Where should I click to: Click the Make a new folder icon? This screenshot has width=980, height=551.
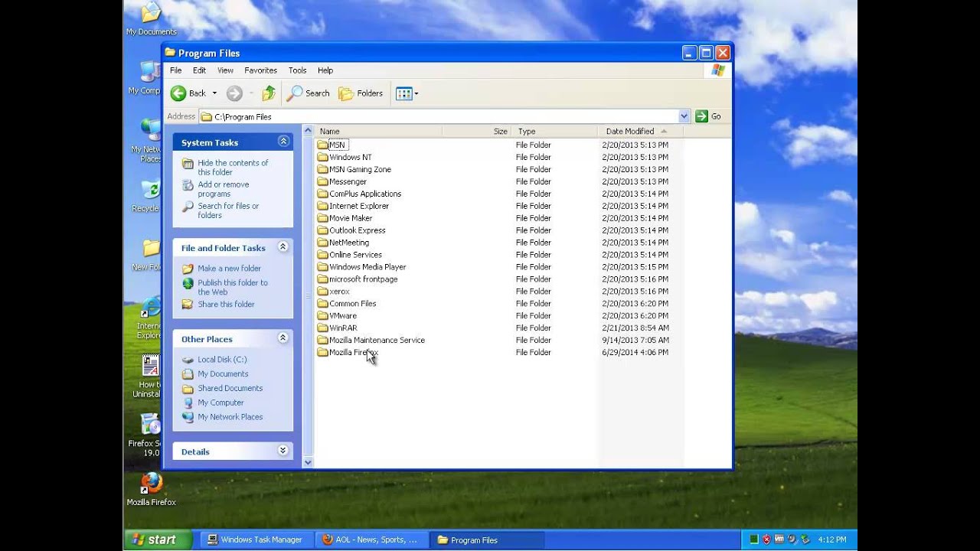point(188,269)
